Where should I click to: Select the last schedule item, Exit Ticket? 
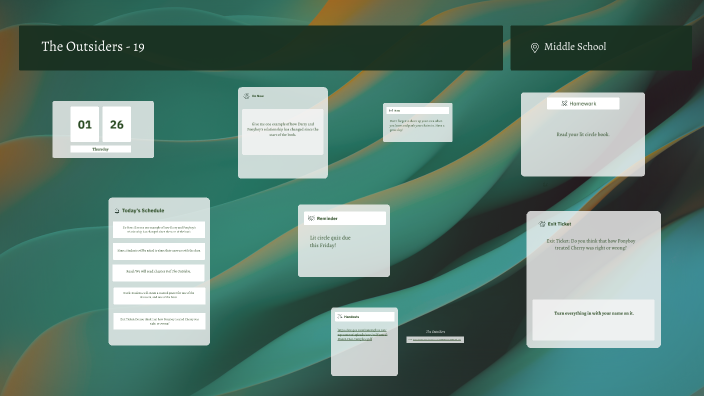pyautogui.click(x=159, y=321)
